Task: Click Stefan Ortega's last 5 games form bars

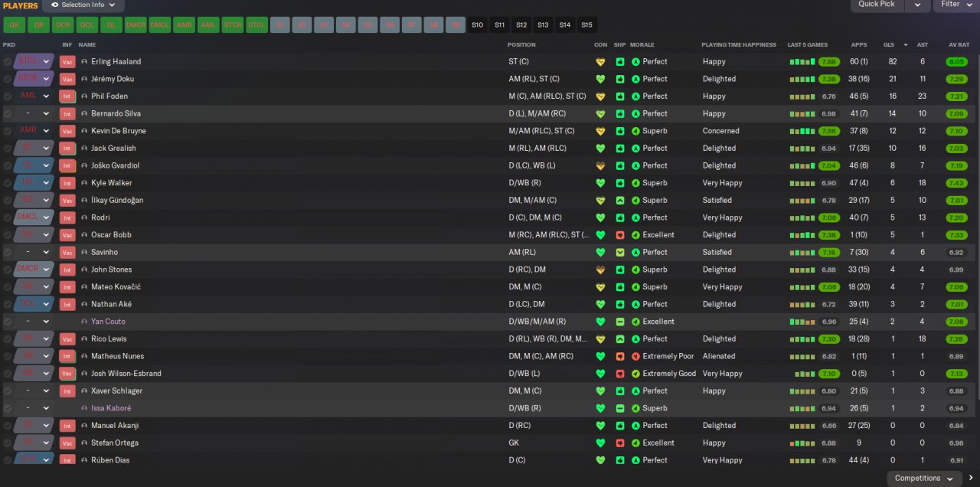Action: 802,443
